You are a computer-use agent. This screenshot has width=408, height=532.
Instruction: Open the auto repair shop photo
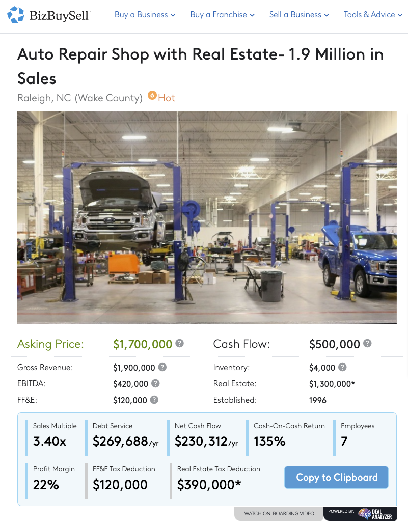(x=207, y=217)
